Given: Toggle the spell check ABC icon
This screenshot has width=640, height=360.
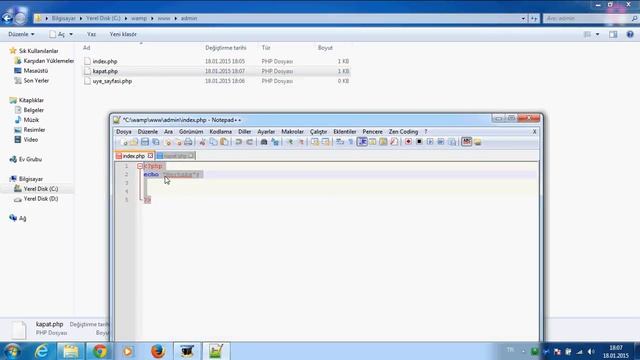Looking at the screenshot, I should (x=467, y=142).
